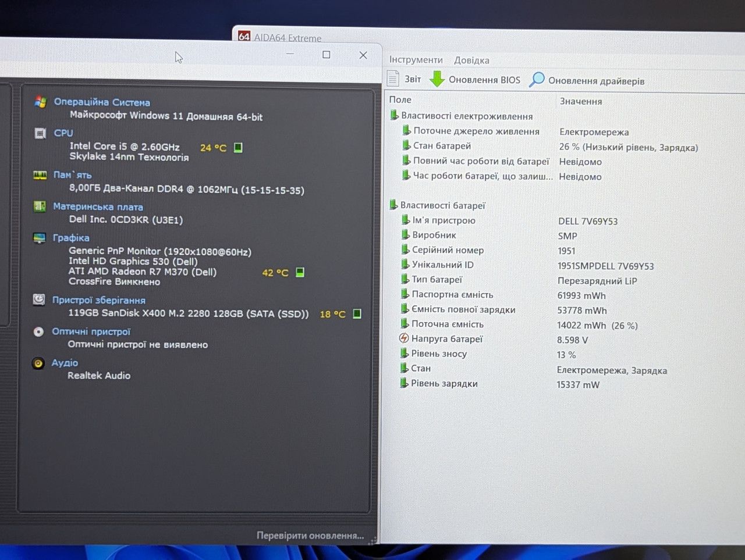Click the icon beside Рівень зарядки row
Screen dimensions: 745x560
(405, 383)
